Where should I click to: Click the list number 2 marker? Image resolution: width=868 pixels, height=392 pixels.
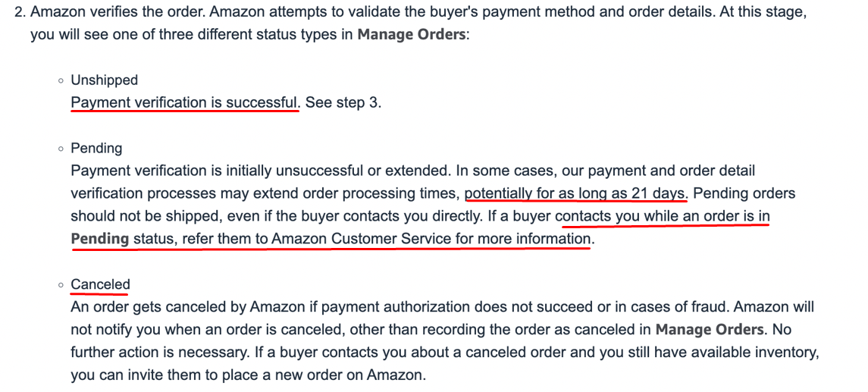pos(20,13)
